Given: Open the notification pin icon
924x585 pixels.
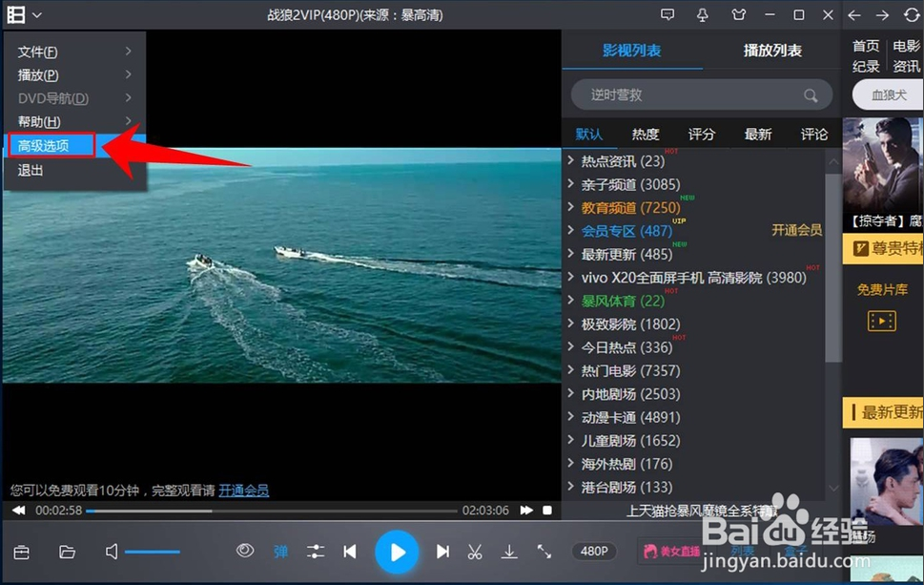Looking at the screenshot, I should pyautogui.click(x=703, y=14).
